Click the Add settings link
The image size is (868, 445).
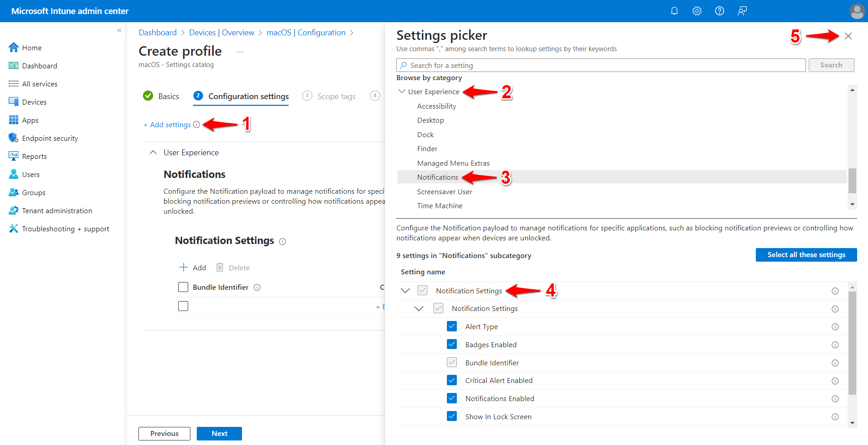pyautogui.click(x=167, y=124)
